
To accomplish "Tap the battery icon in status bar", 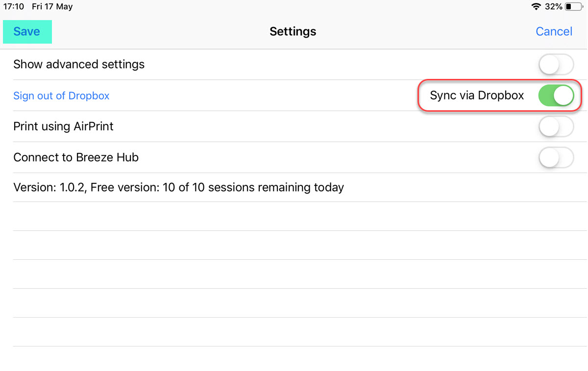I will [x=574, y=7].
